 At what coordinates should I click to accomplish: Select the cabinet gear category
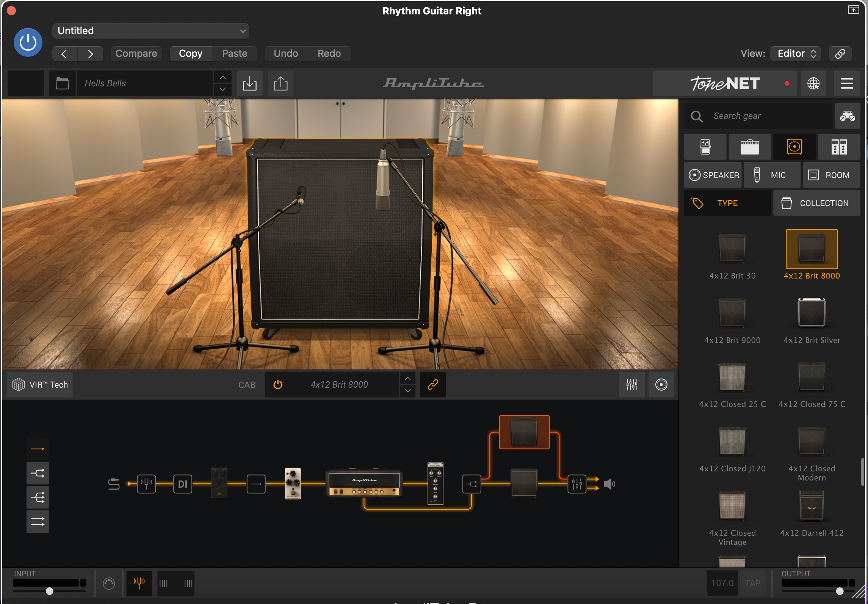pyautogui.click(x=794, y=147)
